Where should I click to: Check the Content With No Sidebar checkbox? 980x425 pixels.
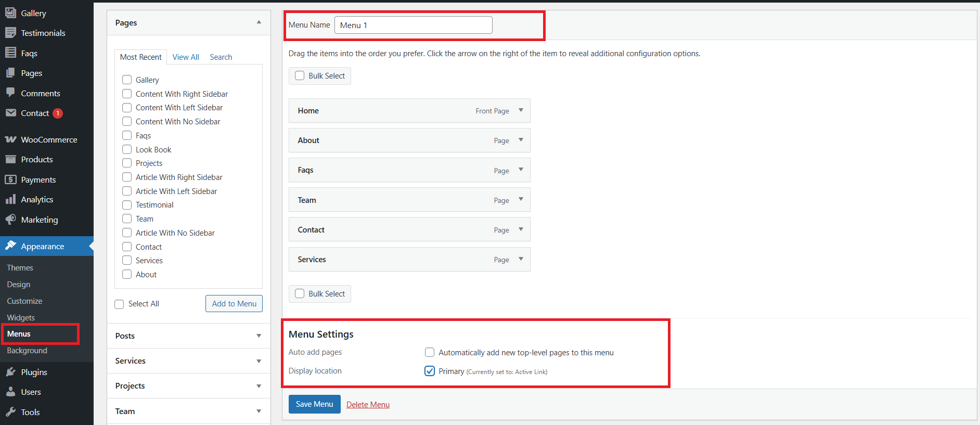tap(127, 121)
